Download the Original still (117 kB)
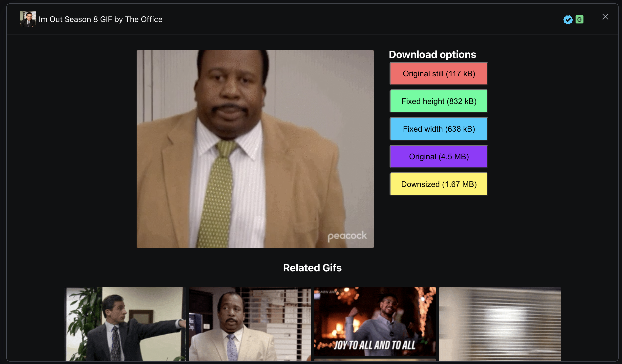622x364 pixels. pos(438,74)
